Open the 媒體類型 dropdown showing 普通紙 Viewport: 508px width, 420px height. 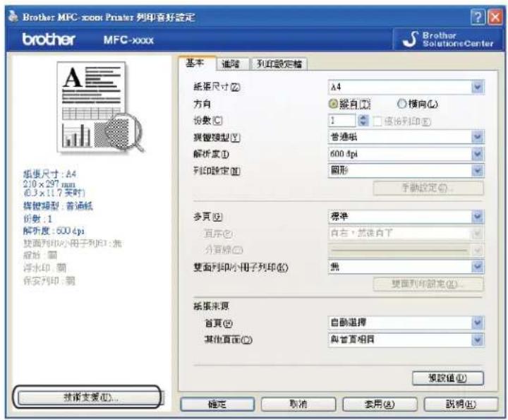pos(406,137)
